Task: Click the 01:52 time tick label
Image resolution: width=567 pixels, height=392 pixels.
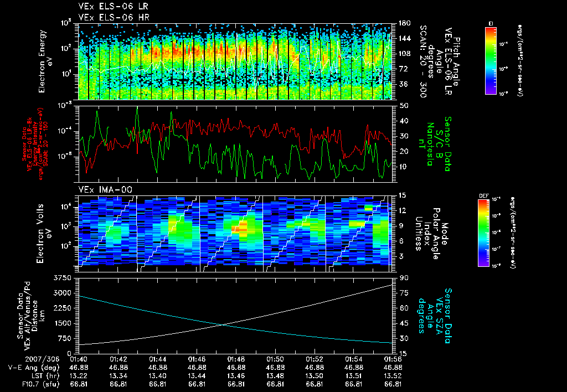Action: [x=315, y=359]
